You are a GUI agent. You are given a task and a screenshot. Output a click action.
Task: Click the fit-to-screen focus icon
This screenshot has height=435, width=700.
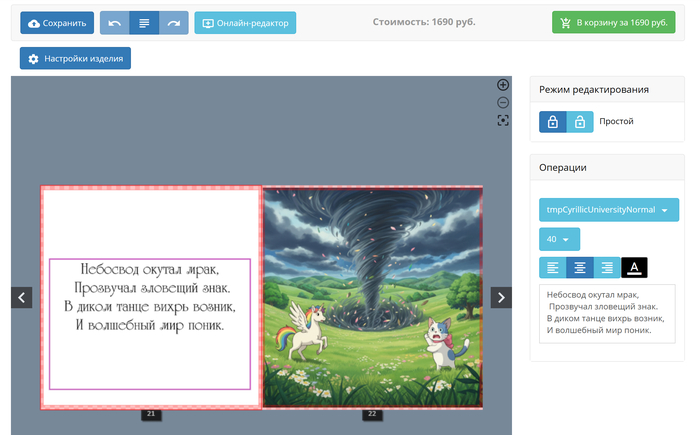point(503,120)
